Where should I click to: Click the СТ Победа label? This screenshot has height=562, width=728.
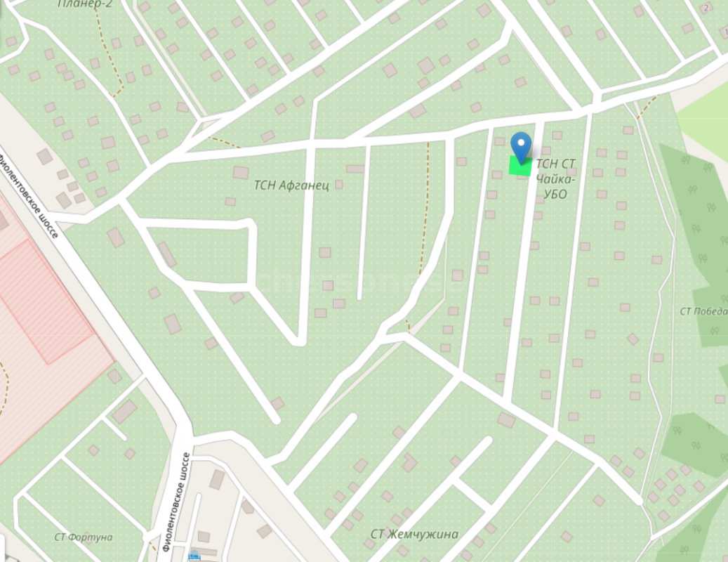[704, 311]
